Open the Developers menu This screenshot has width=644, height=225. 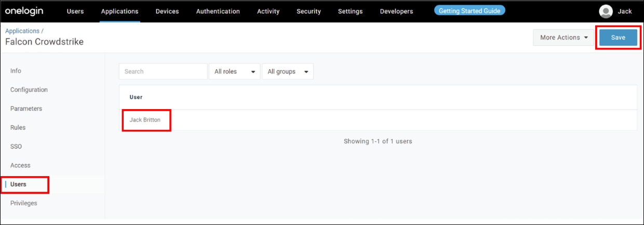396,11
